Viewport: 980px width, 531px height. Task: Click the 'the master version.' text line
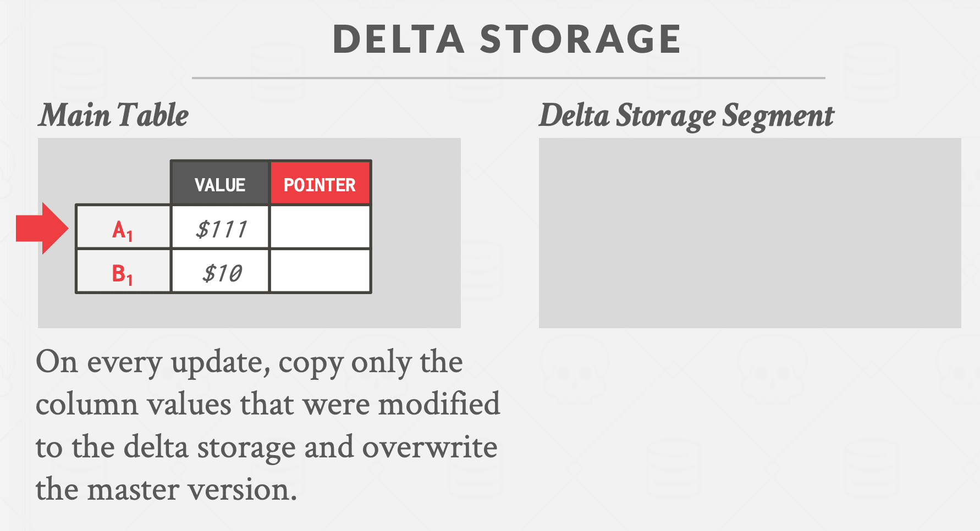coord(166,489)
